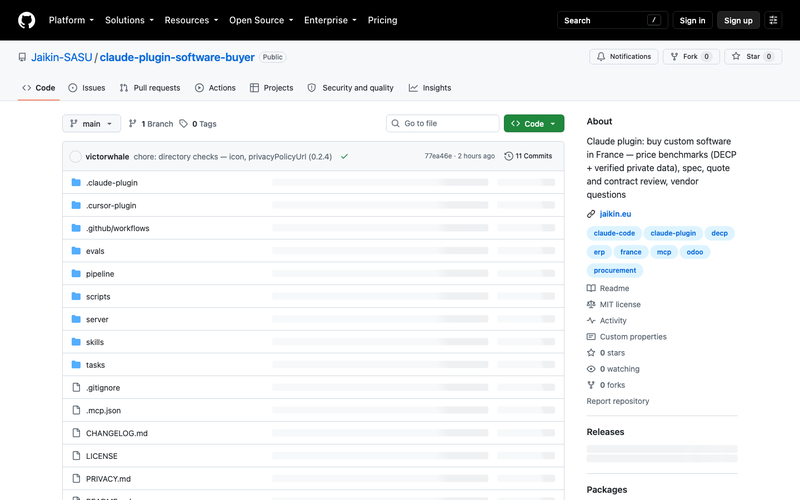Screen dimensions: 800x500
Task: Fork this repository
Action: click(x=691, y=57)
